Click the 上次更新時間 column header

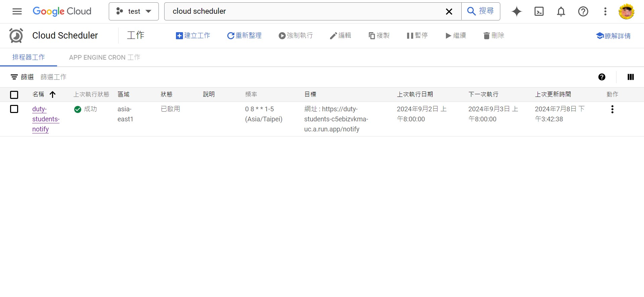click(553, 95)
